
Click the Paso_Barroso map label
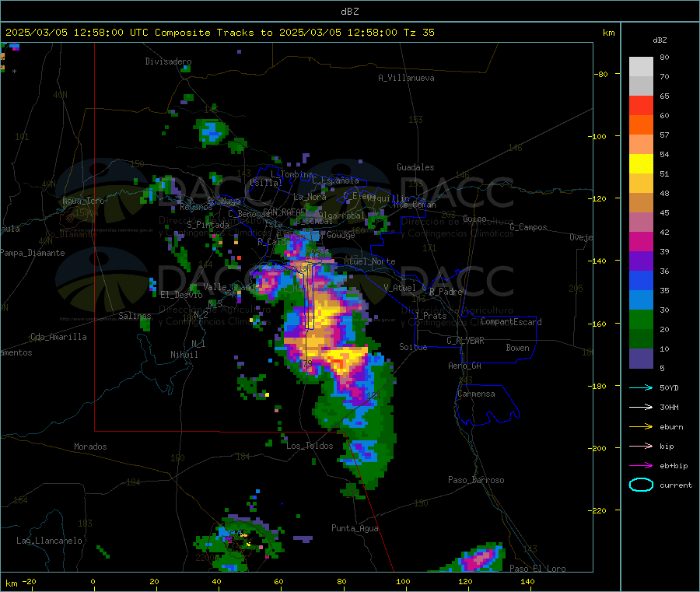pyautogui.click(x=476, y=480)
